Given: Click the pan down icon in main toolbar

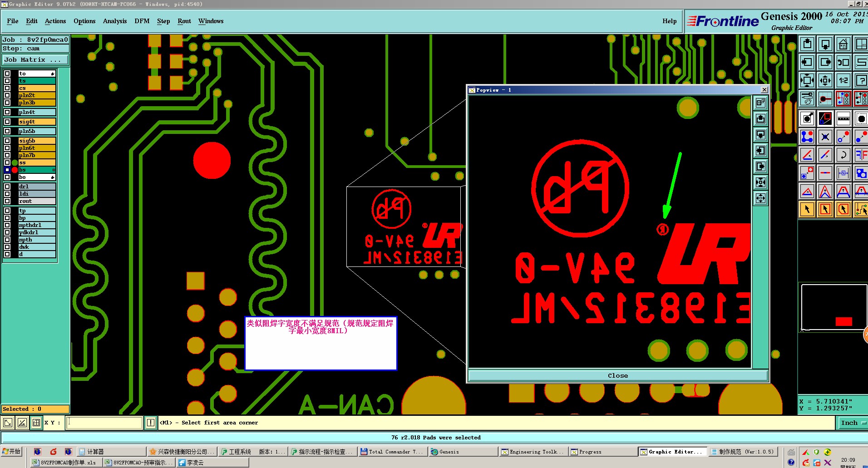Looking at the screenshot, I should tap(825, 44).
